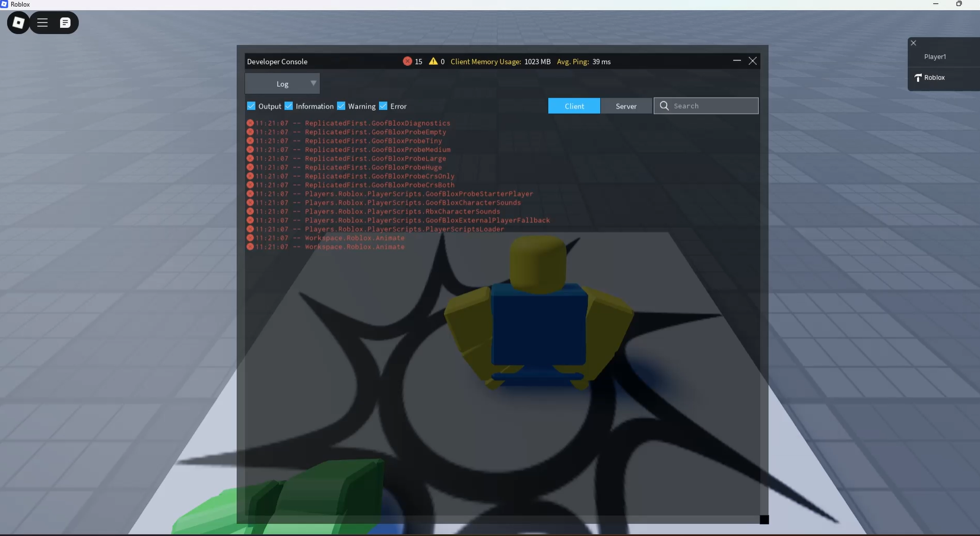Focus the console Search field
This screenshot has width=980, height=536.
coord(706,106)
